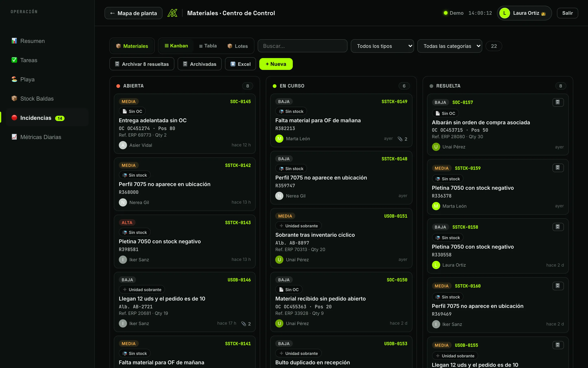
Task: Open the Todas las categorías dropdown
Action: pyautogui.click(x=450, y=46)
